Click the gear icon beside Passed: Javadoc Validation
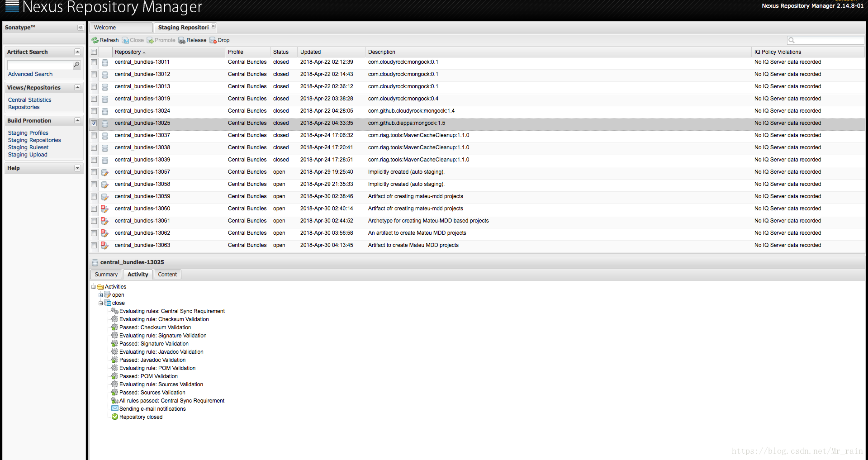 point(115,360)
